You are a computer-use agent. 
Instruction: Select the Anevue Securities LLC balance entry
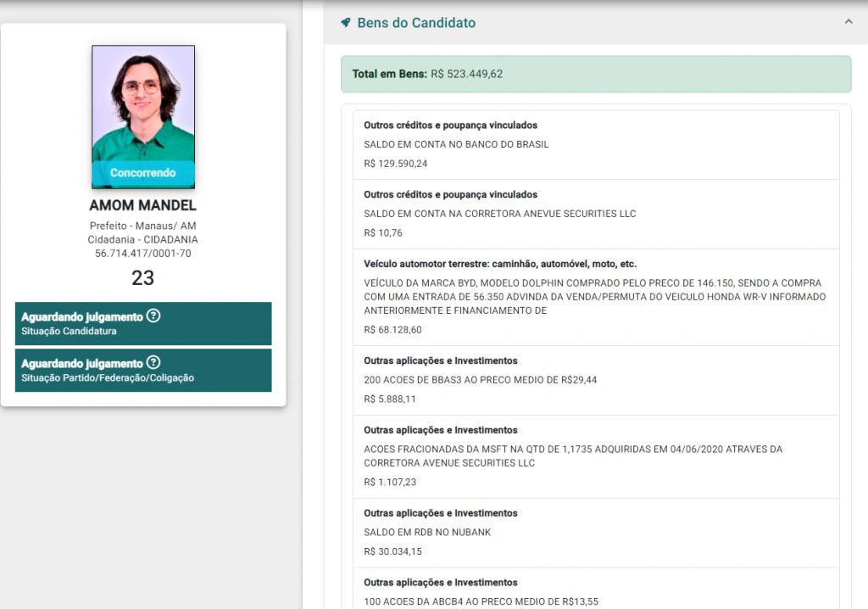click(595, 214)
